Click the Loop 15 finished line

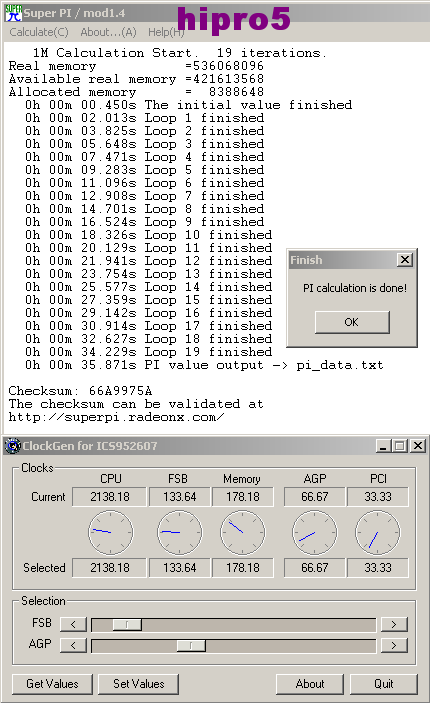coord(149,300)
